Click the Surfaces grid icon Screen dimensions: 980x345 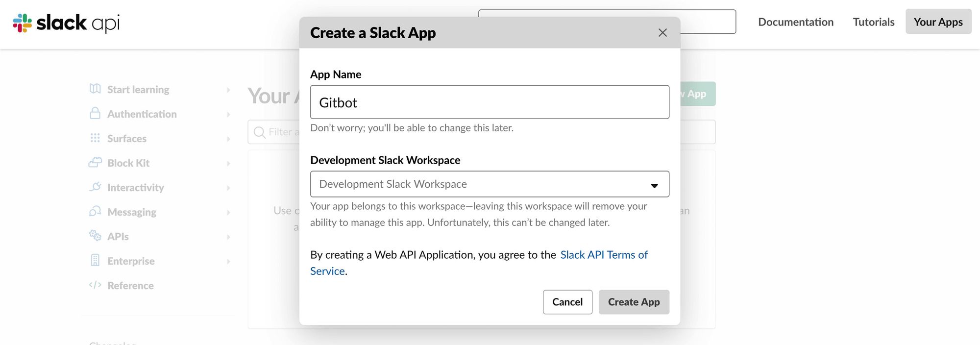[95, 138]
